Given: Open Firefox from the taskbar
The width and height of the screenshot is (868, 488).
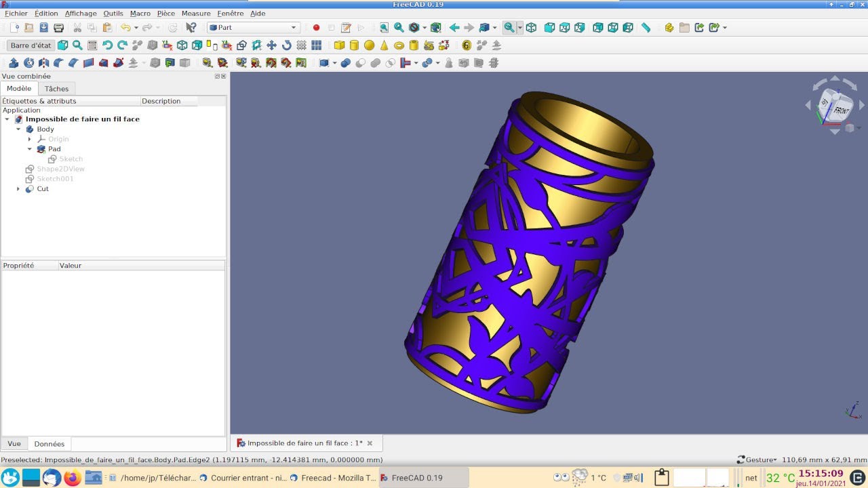Looking at the screenshot, I should [73, 478].
